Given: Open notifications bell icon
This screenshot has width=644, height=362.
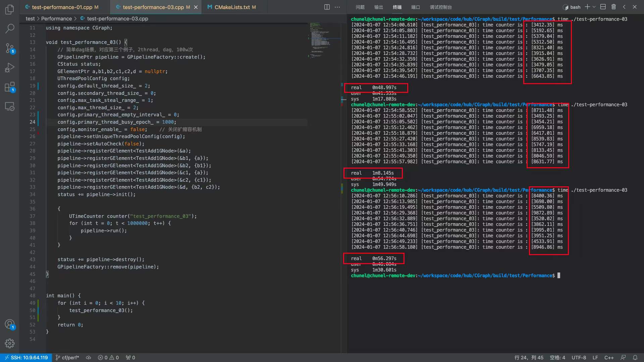Looking at the screenshot, I should 635,358.
